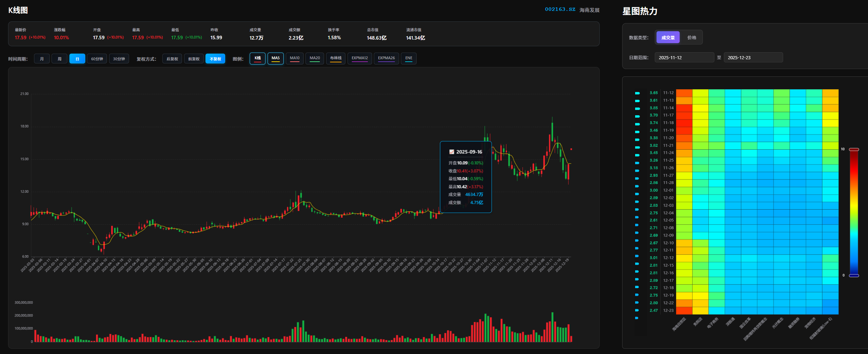The image size is (868, 354).
Task: Click the 海南自贸区 heatmap cell for 11-18
Action: click(x=684, y=123)
